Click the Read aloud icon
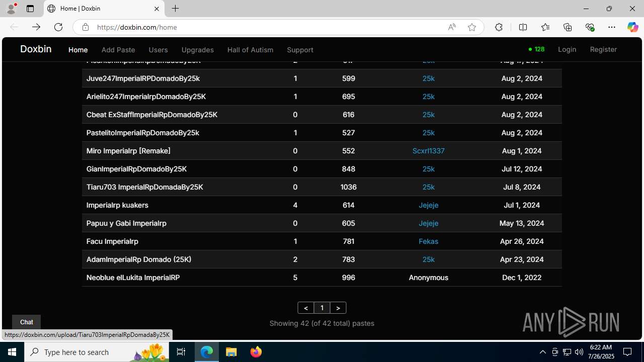 [x=452, y=27]
